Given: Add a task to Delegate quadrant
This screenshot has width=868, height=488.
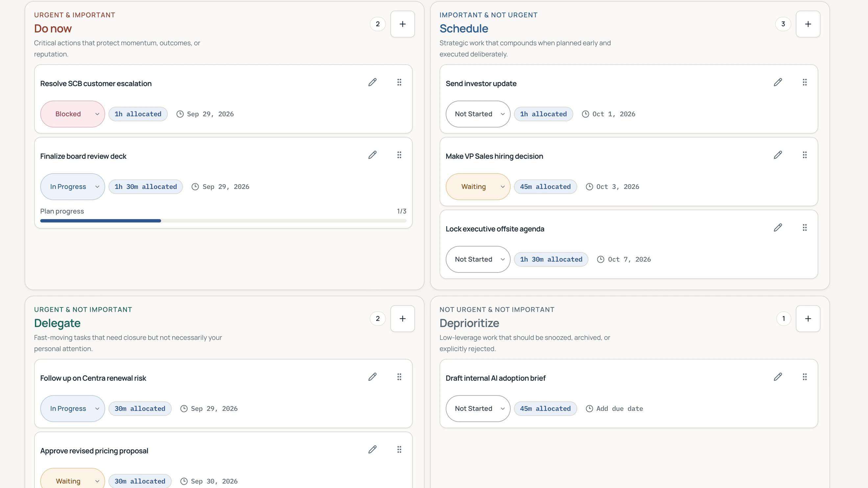Looking at the screenshot, I should [402, 319].
